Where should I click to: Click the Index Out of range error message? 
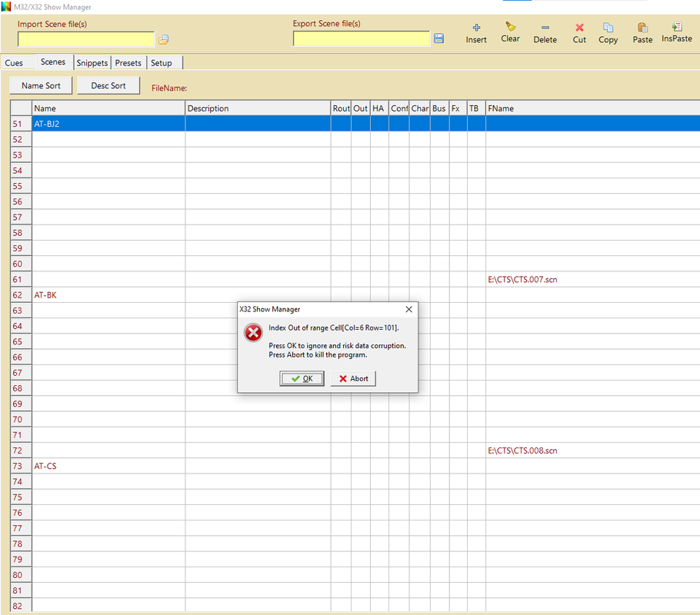334,327
